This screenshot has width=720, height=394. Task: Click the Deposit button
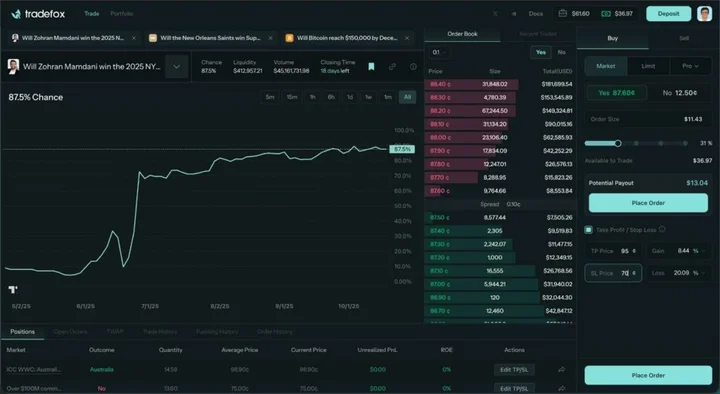(x=668, y=14)
